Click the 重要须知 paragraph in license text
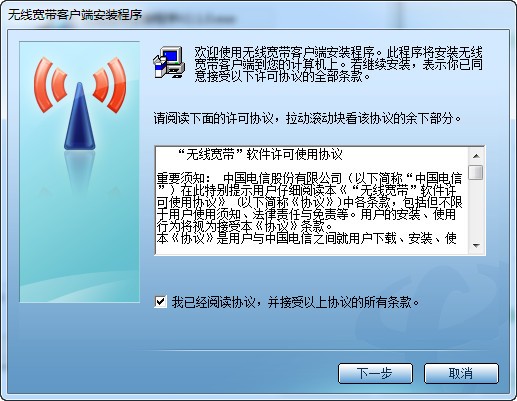 [309, 202]
